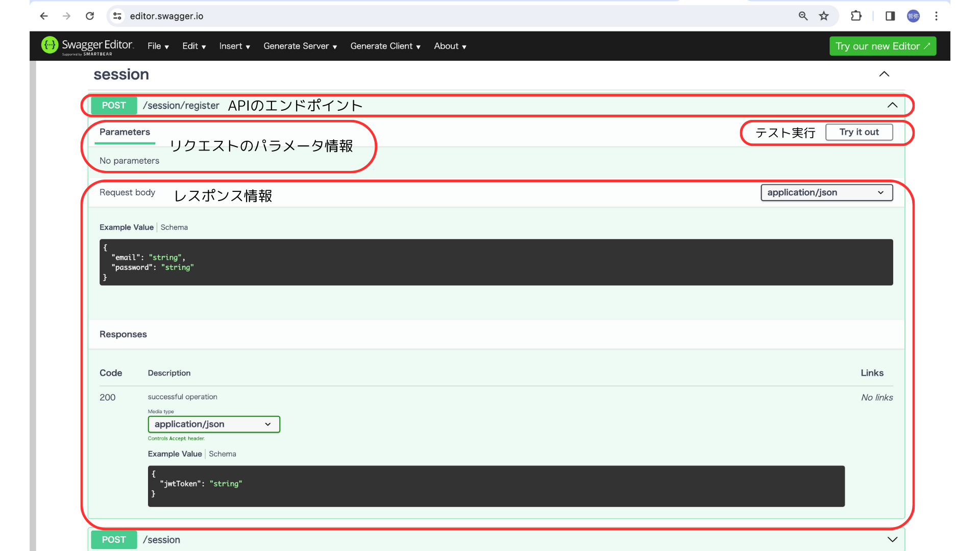The height and width of the screenshot is (551, 980).
Task: Open the Generate Server menu
Action: (x=300, y=46)
